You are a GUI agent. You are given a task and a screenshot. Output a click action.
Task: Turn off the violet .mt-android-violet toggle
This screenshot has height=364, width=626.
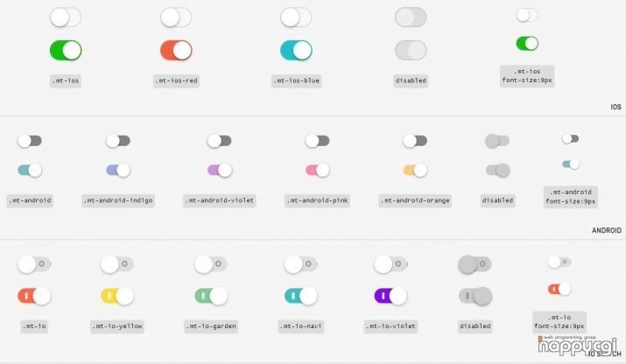coord(220,170)
